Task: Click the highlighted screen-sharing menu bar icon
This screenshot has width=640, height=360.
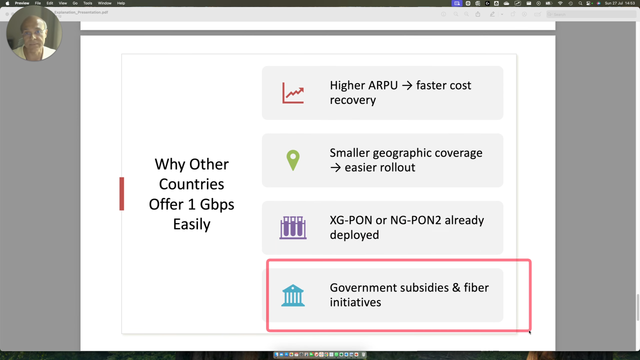Action: [457, 3]
